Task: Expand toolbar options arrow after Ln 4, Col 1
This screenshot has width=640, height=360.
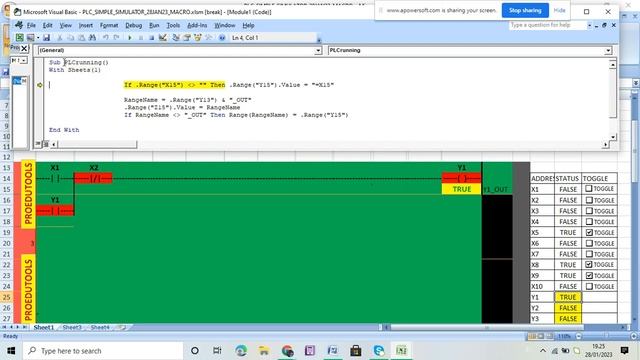Action: click(319, 40)
